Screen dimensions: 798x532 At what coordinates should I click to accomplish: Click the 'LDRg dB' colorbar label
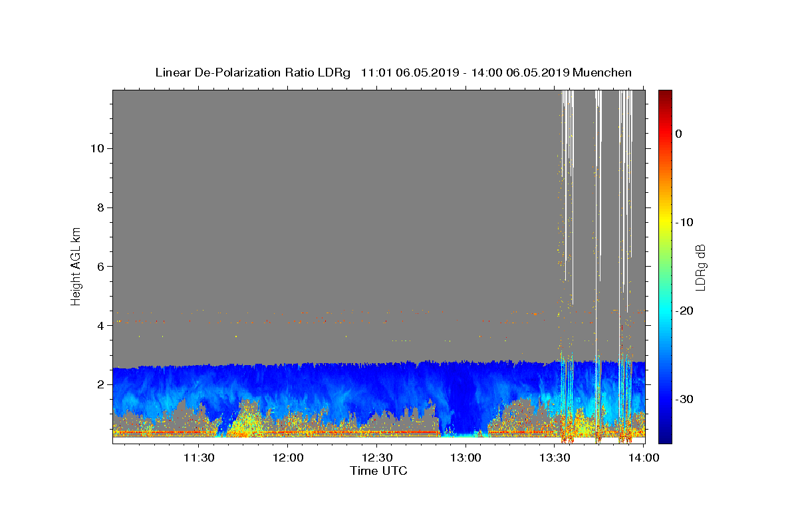click(x=700, y=267)
